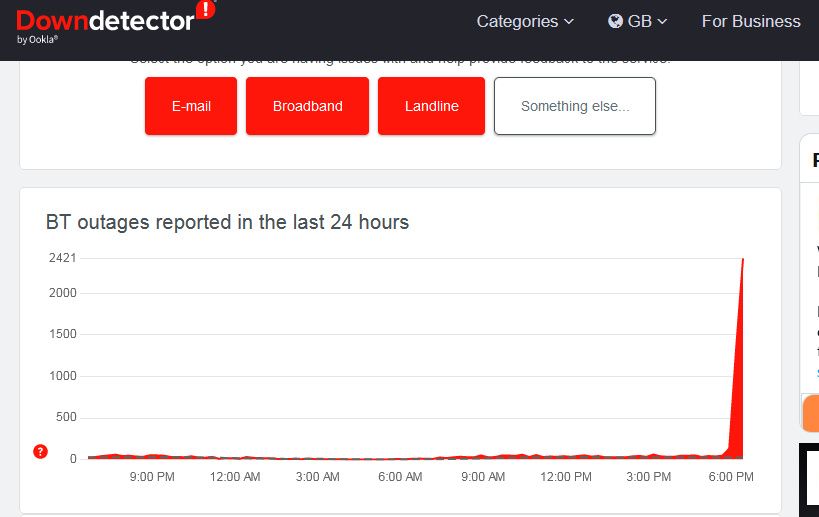Screen dimensions: 819x517
Task: Click the BT outages chart heading
Action: (227, 222)
